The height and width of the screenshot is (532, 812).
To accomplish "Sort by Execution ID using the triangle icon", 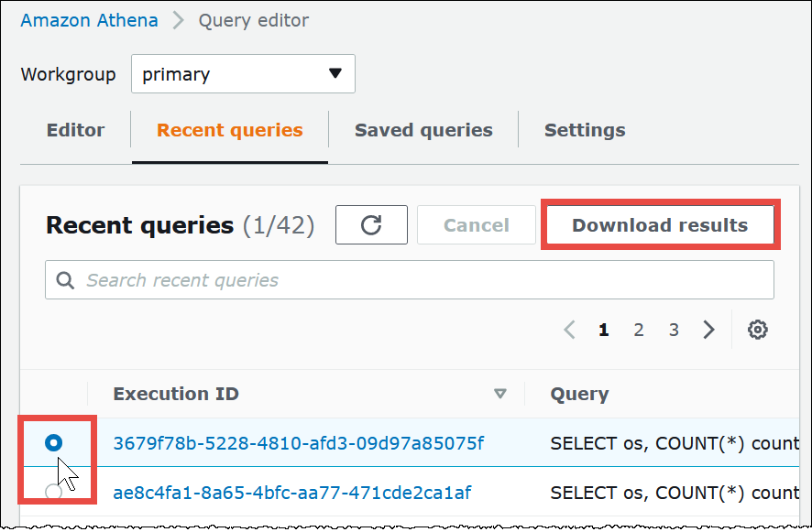I will click(500, 395).
